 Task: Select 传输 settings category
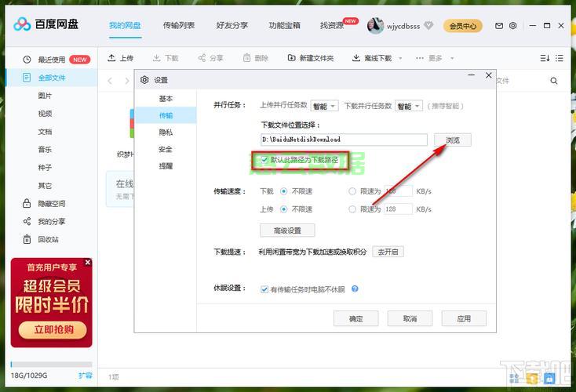[166, 115]
